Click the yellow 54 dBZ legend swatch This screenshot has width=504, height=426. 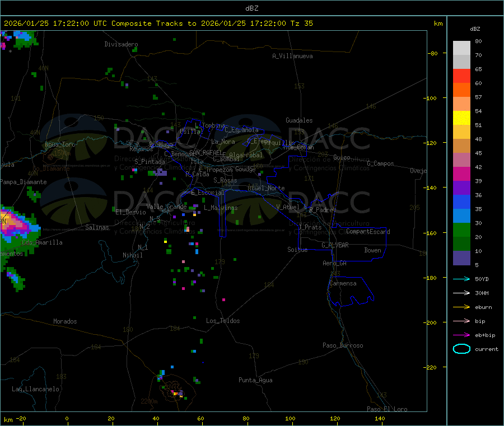pyautogui.click(x=461, y=118)
